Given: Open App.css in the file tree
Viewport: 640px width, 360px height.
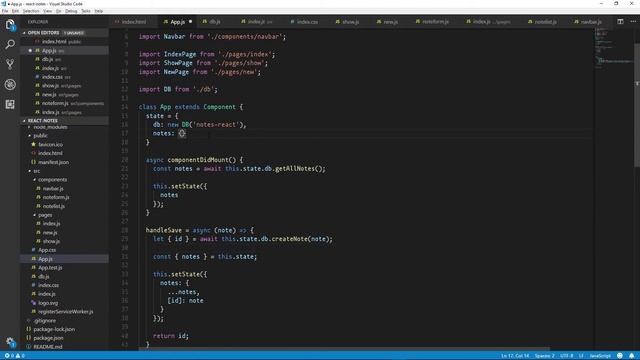Looking at the screenshot, I should (x=47, y=250).
